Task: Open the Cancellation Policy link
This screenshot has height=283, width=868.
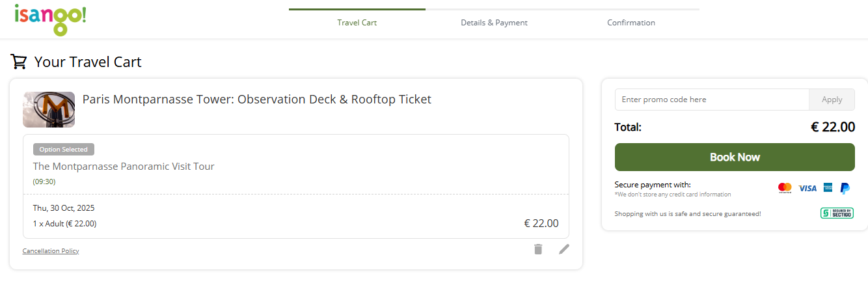Action: [x=51, y=251]
